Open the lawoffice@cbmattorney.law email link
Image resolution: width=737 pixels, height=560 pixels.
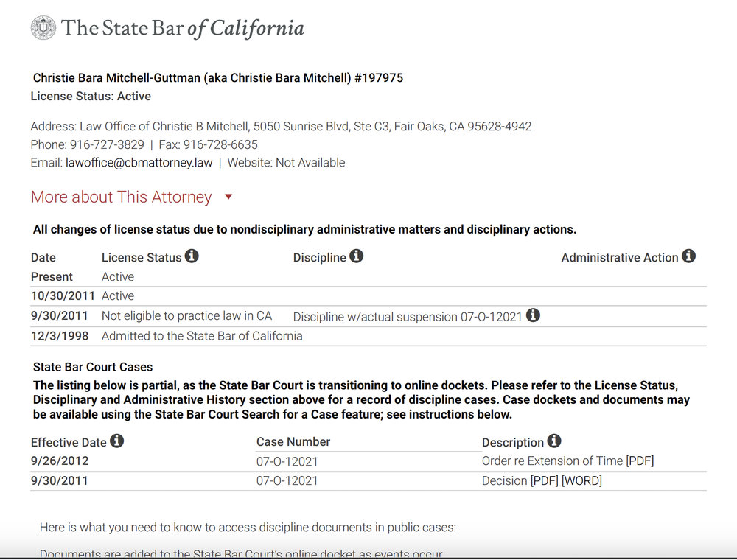138,162
